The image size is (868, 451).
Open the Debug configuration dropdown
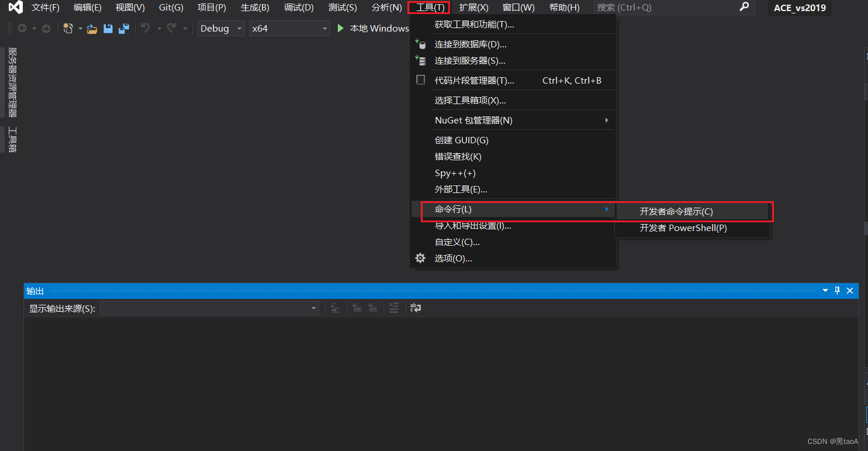221,28
